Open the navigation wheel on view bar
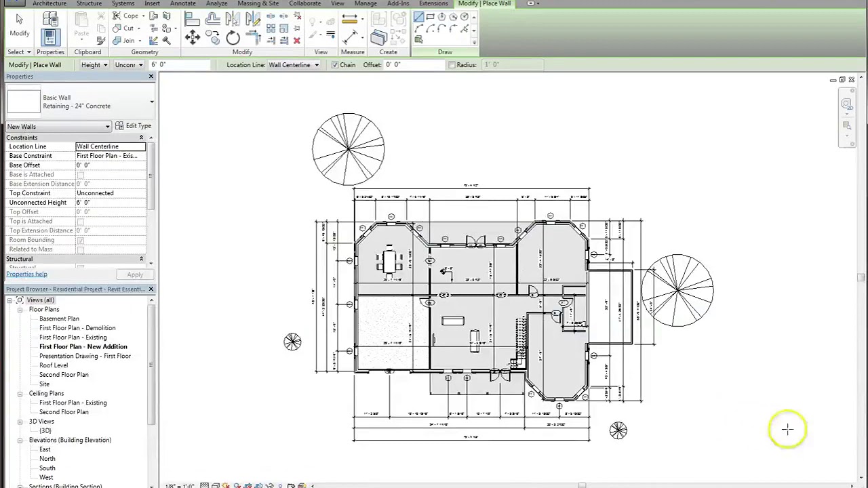 [x=846, y=104]
